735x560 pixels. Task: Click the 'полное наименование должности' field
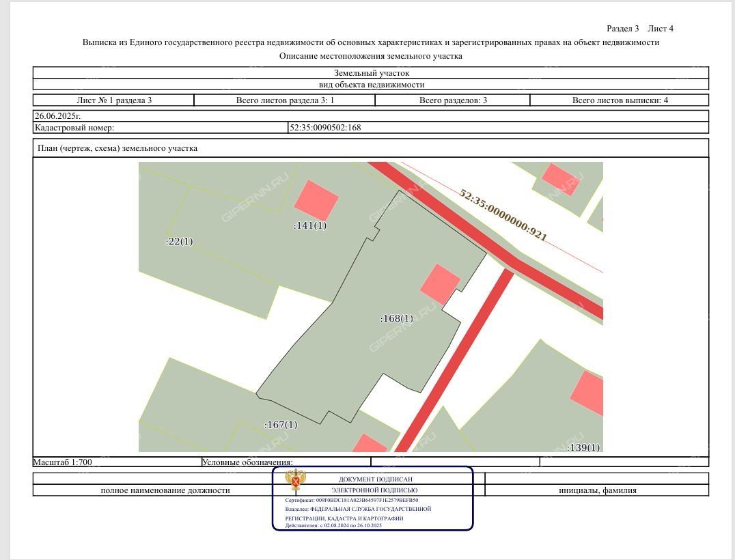click(x=165, y=490)
